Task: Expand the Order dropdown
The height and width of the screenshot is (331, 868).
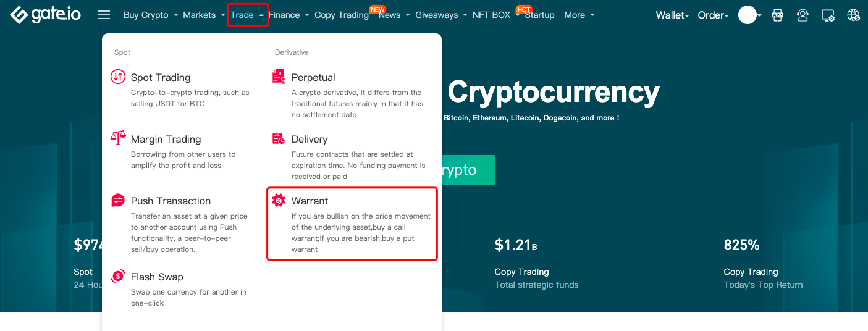Action: (x=713, y=15)
